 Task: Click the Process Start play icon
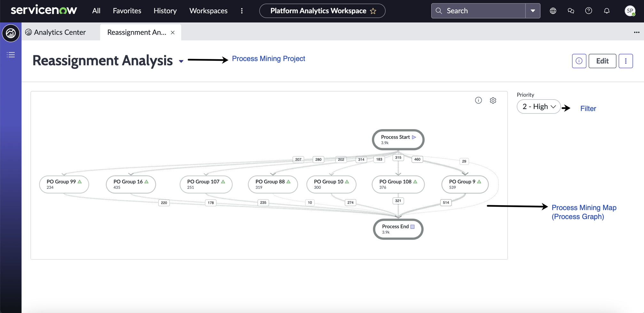click(414, 137)
